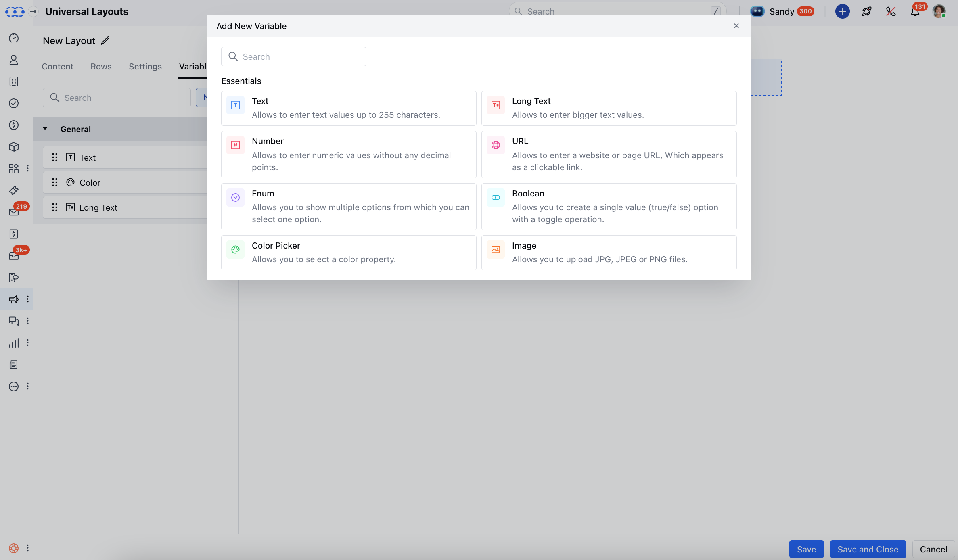The width and height of the screenshot is (958, 560).
Task: Close the Add New Variable dialog
Action: (736, 26)
